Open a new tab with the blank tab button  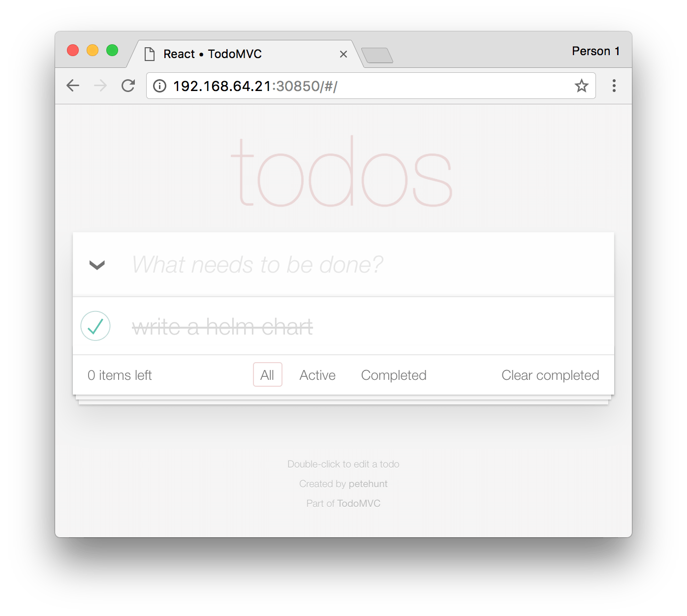(377, 55)
